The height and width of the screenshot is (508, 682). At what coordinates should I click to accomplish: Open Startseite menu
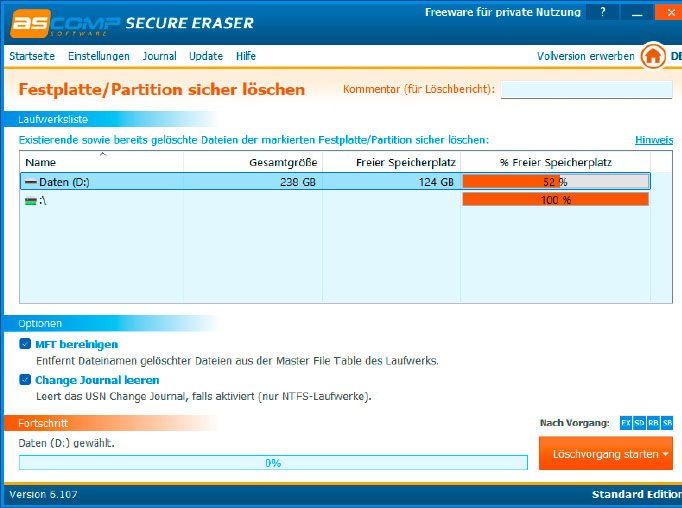pos(32,56)
